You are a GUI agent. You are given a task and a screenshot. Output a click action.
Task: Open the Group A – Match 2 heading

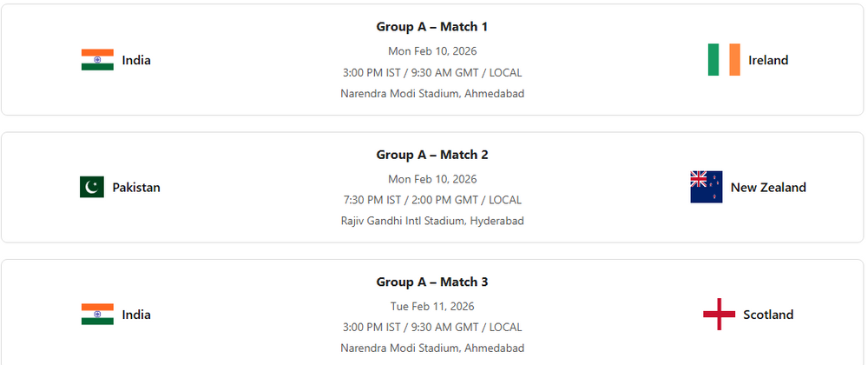[x=432, y=155]
